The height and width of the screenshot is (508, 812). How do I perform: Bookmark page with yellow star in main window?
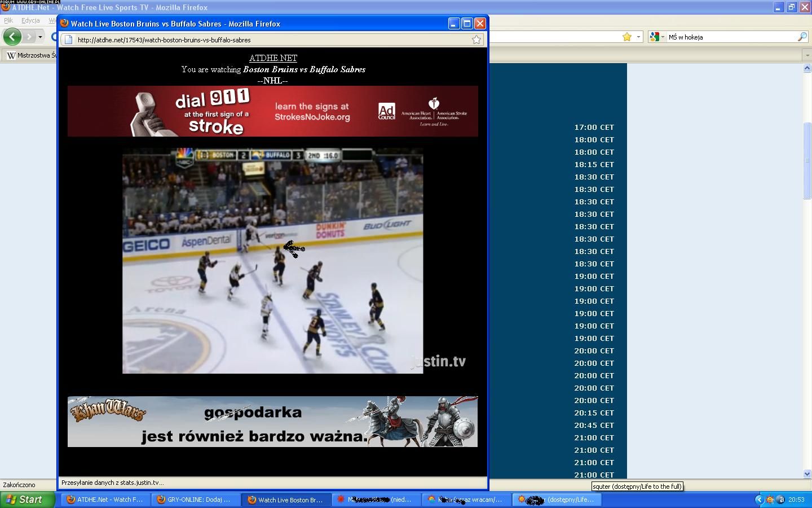pos(626,37)
